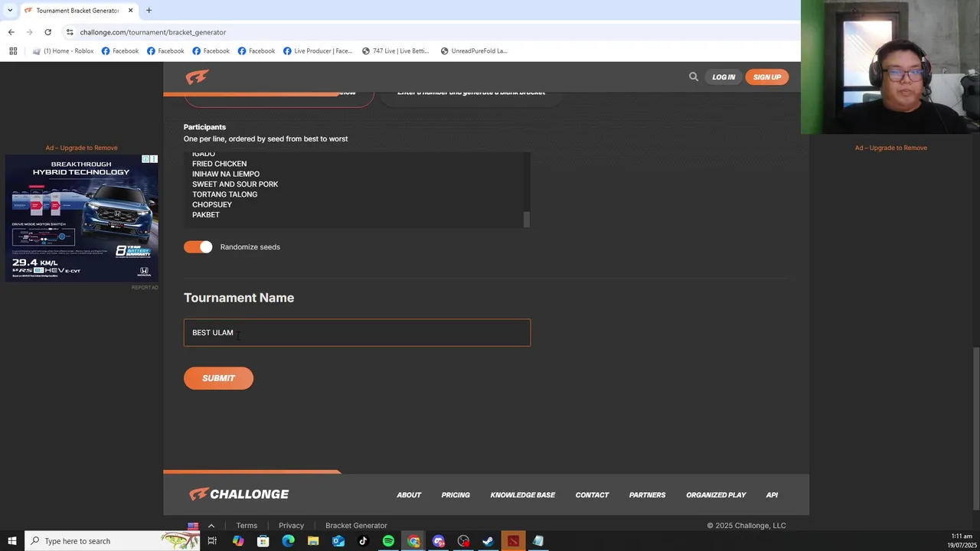This screenshot has height=551, width=980.
Task: Click the LOG IN button
Action: [724, 77]
